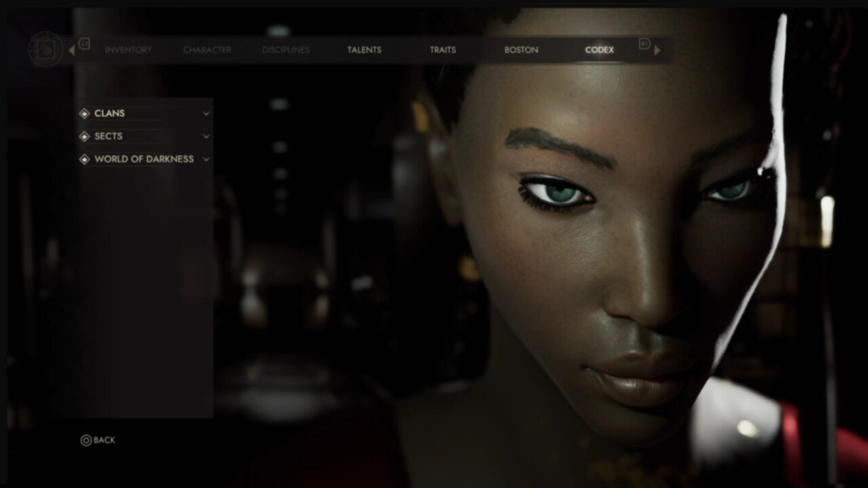Viewport: 868px width, 488px height.
Task: Click the right arrow next to R1
Action: coord(656,49)
